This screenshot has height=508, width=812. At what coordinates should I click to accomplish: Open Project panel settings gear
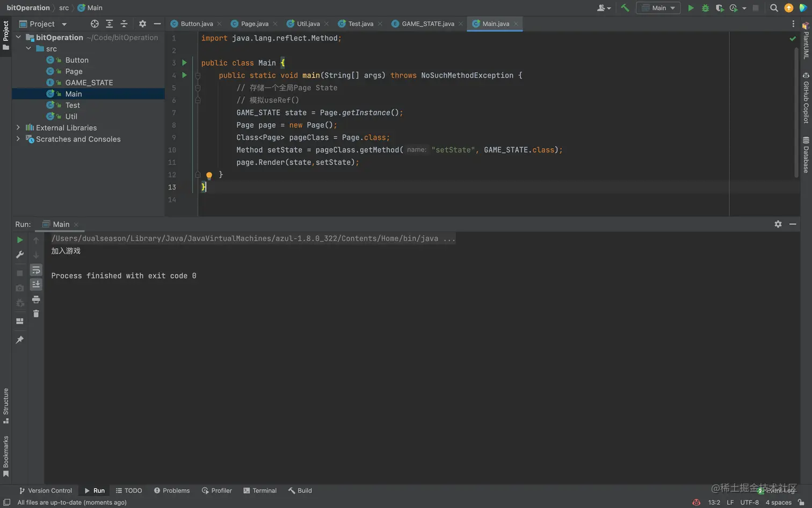[x=142, y=24]
